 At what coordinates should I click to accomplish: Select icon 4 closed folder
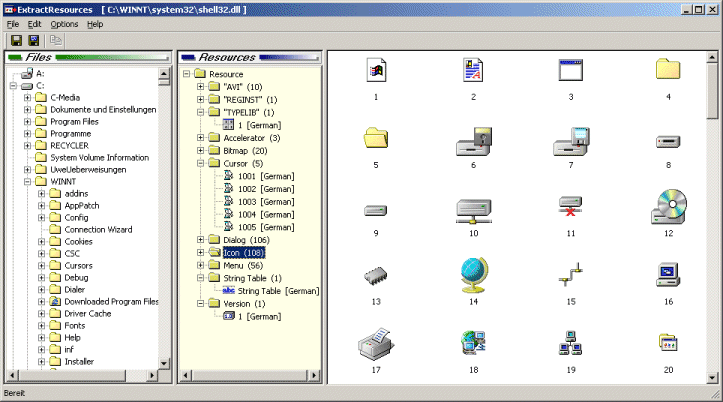668,69
